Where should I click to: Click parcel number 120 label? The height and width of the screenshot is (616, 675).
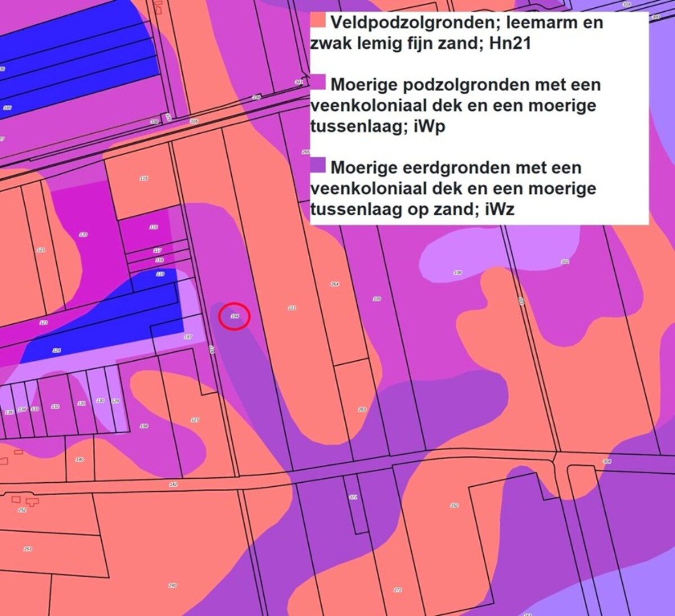click(83, 234)
